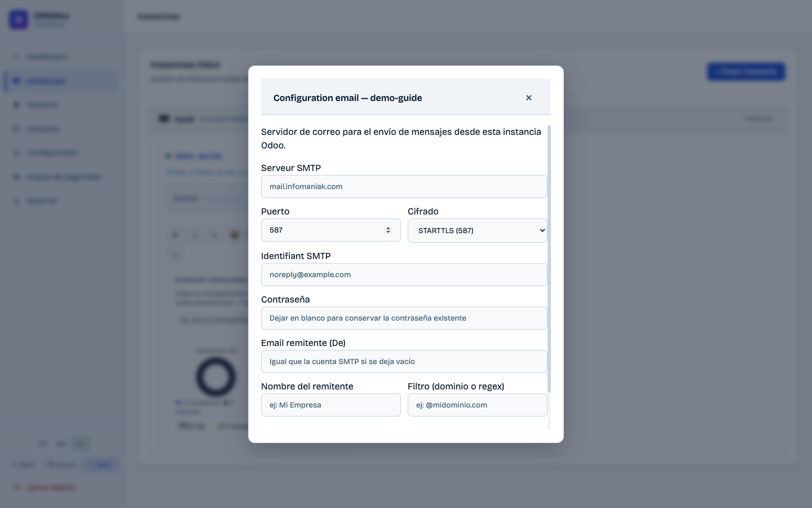Viewport: 812px width, 508px height.
Task: Click the 'Cifrado' label
Action: point(423,212)
